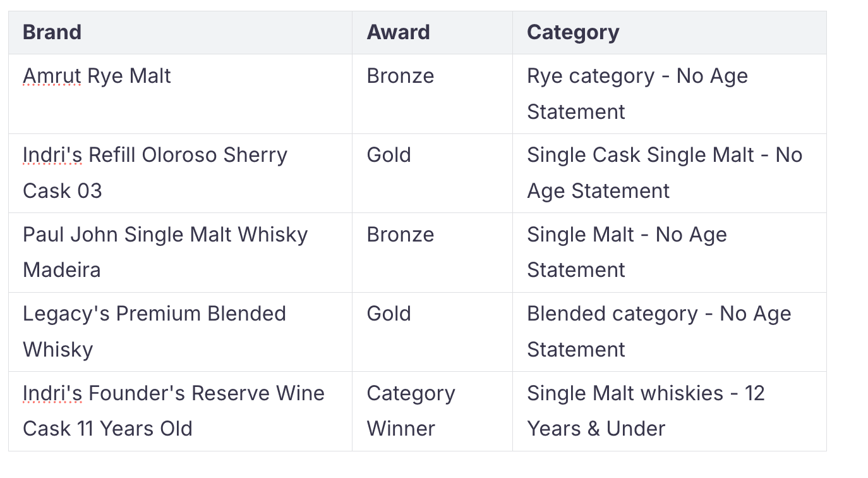The width and height of the screenshot is (868, 478).
Task: Click the Blended category - No Age Statement cell
Action: pyautogui.click(x=659, y=331)
